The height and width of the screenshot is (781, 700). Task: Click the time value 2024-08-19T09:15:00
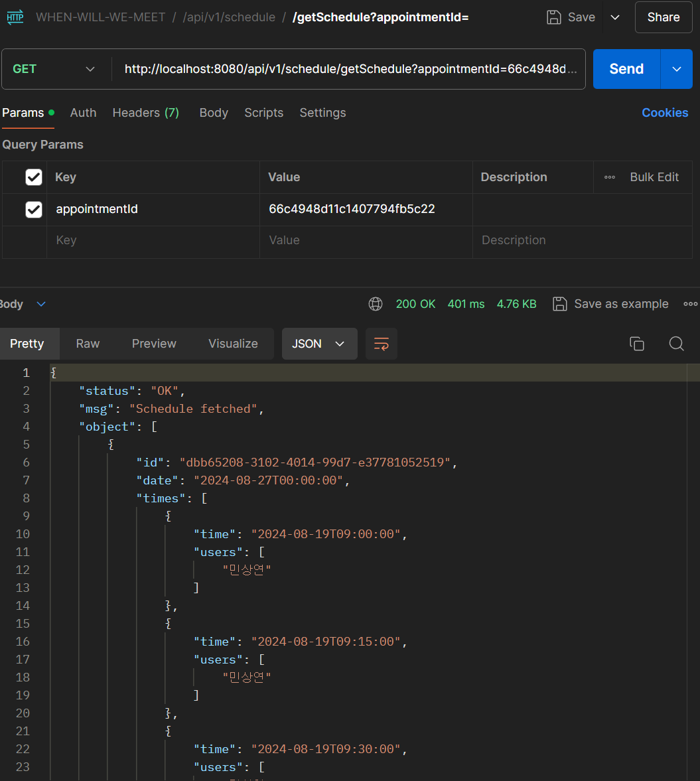(x=326, y=642)
